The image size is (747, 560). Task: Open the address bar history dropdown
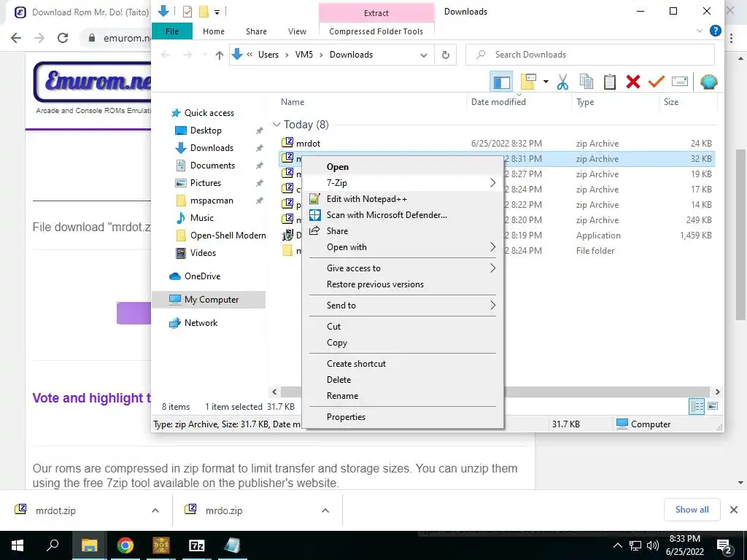424,55
